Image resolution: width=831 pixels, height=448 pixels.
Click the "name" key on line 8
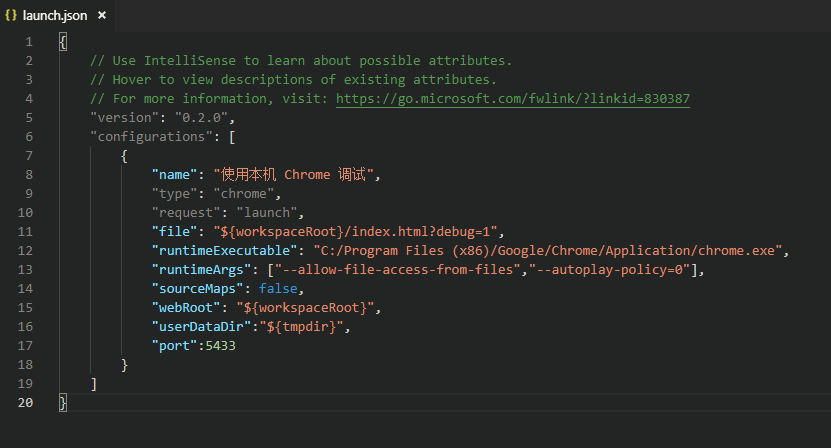[174, 175]
